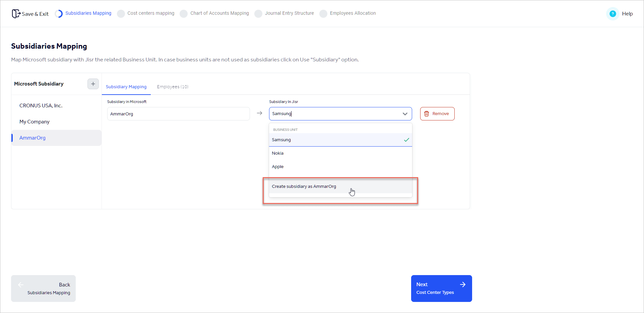The height and width of the screenshot is (313, 644).
Task: Click the Save & Exit door icon
Action: point(15,13)
